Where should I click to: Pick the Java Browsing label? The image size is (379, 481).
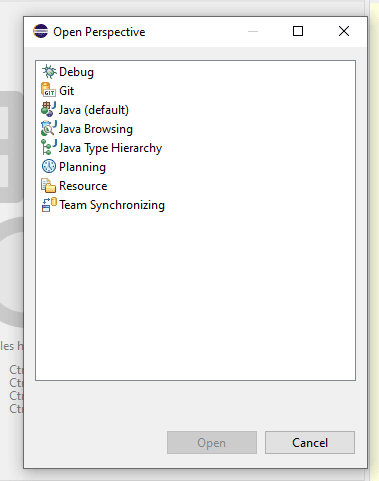click(x=96, y=129)
